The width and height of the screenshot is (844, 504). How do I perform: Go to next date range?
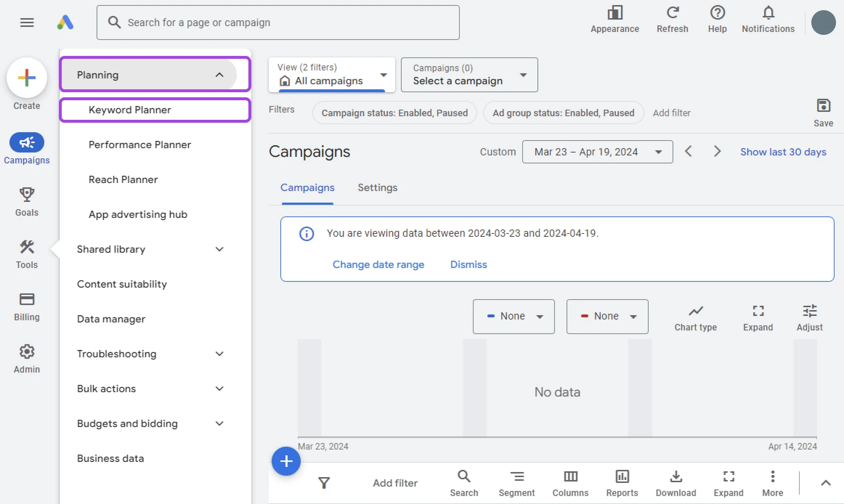[x=717, y=151]
